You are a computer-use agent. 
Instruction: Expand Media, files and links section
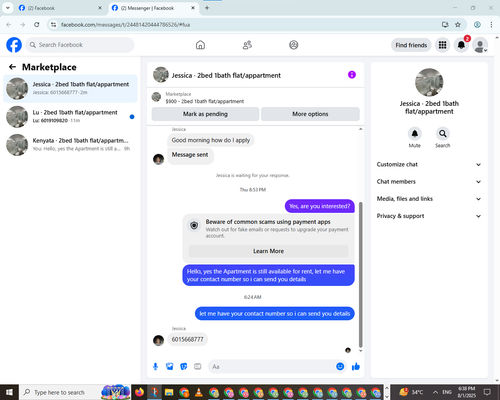point(429,199)
